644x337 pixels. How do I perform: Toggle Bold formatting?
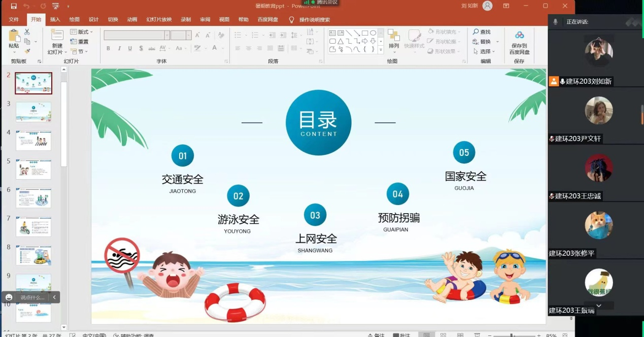[x=108, y=48]
